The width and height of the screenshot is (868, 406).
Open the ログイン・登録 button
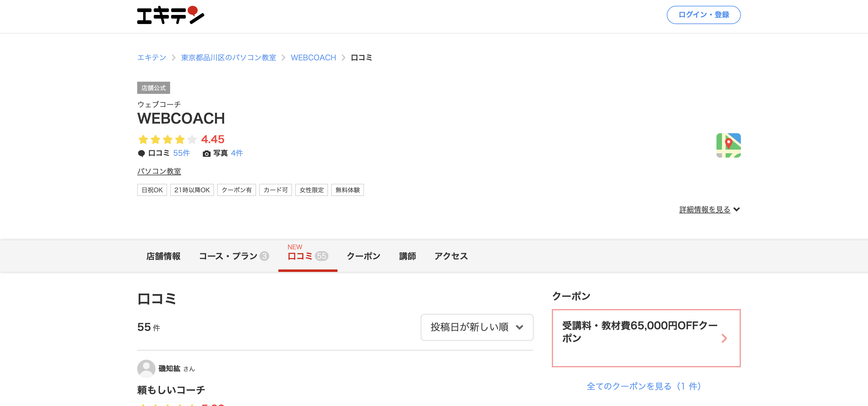click(x=703, y=15)
